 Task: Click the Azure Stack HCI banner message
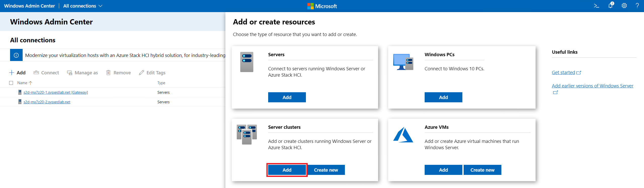click(x=125, y=55)
